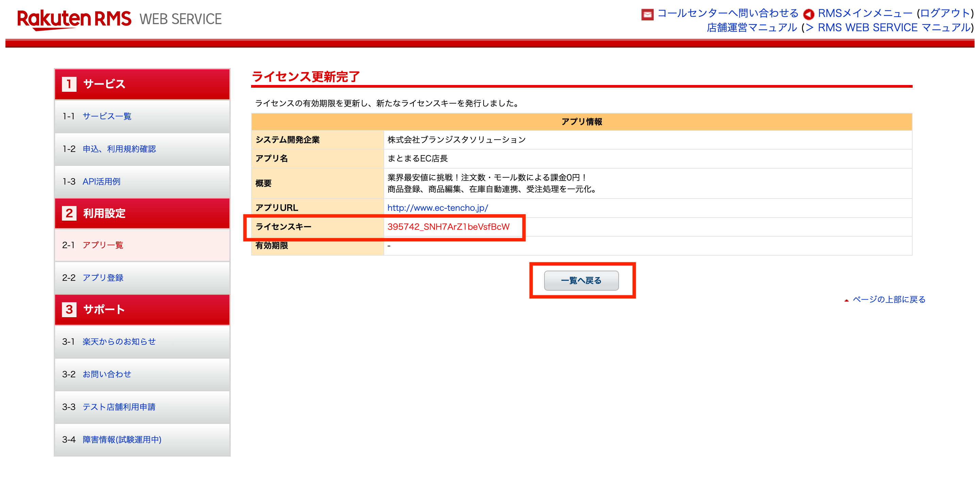The height and width of the screenshot is (478, 980).
Task: Click the ライセンスキー label cell
Action: (x=317, y=227)
